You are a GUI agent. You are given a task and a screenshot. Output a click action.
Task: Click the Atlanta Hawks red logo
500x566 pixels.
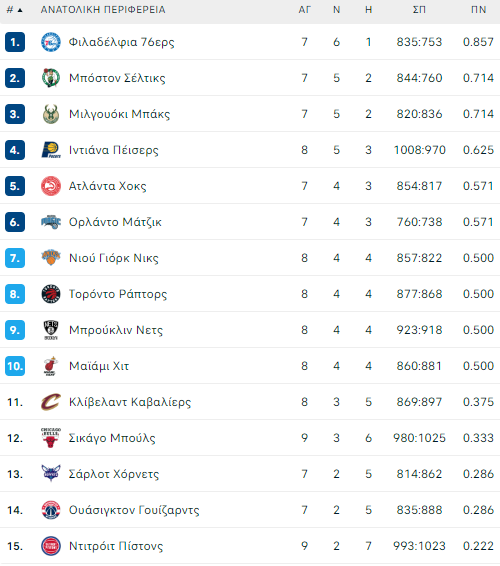[x=51, y=186]
